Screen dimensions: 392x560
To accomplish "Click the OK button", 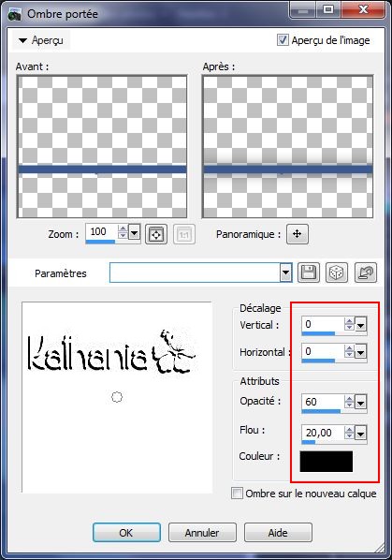I will (126, 533).
